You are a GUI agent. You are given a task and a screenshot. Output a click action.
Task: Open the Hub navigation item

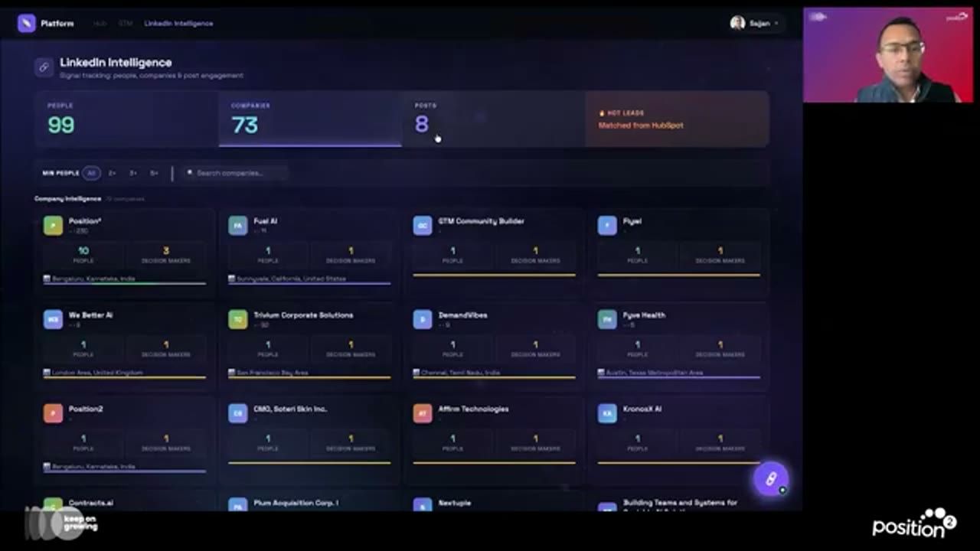click(100, 24)
